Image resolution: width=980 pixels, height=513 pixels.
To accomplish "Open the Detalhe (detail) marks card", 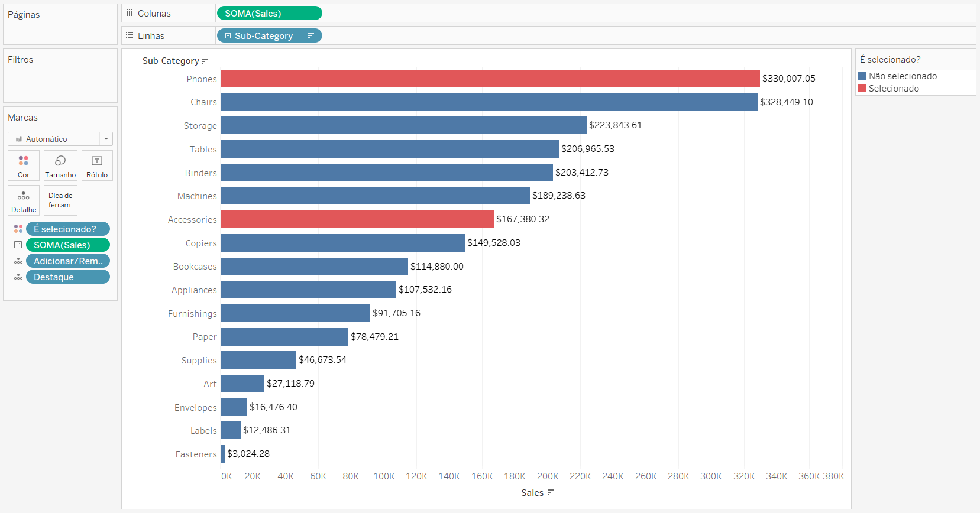I will 24,200.
